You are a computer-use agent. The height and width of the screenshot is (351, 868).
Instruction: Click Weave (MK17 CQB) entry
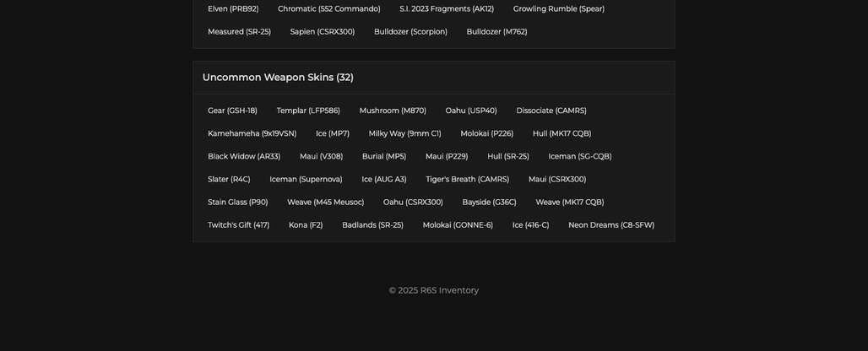pos(570,202)
